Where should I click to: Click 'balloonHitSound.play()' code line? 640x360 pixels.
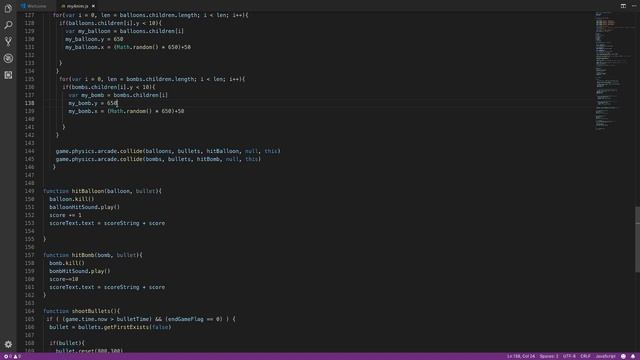pyautogui.click(x=84, y=207)
